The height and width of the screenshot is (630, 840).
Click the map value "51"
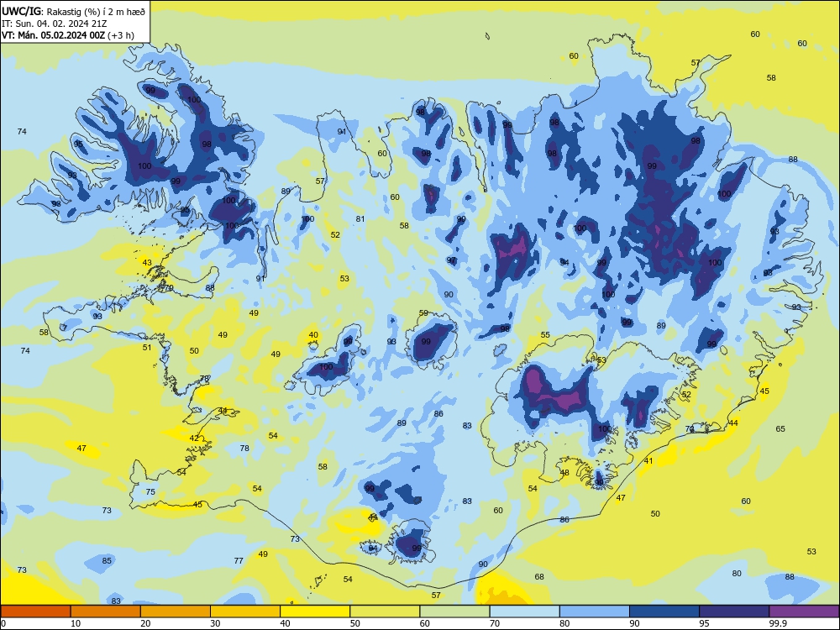(x=147, y=347)
